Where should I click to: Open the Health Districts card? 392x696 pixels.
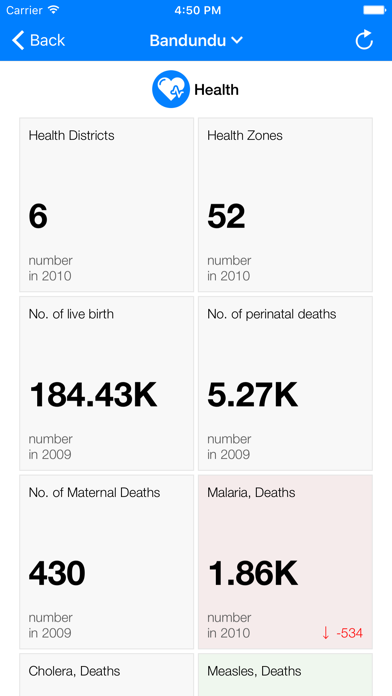pyautogui.click(x=107, y=205)
